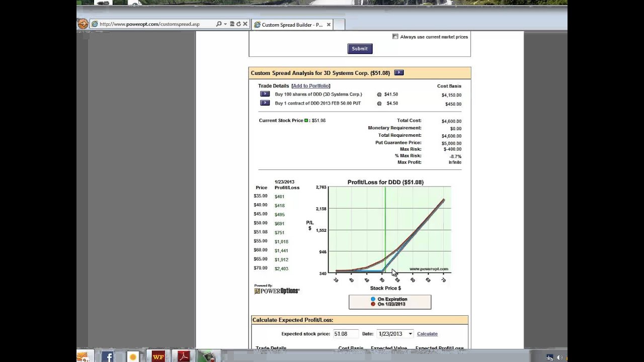Close the Custom Spread Builder tab
Screen dimensions: 644x362
point(329,25)
